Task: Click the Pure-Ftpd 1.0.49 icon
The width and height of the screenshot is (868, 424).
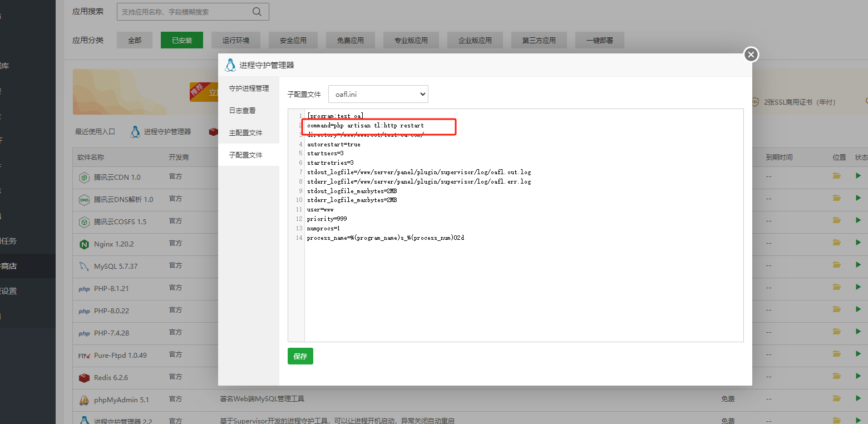Action: (84, 356)
